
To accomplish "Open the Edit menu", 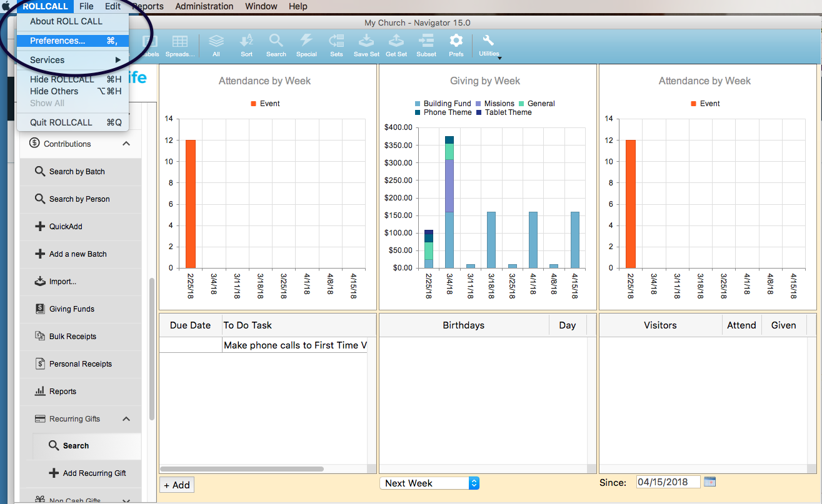I will coord(113,6).
